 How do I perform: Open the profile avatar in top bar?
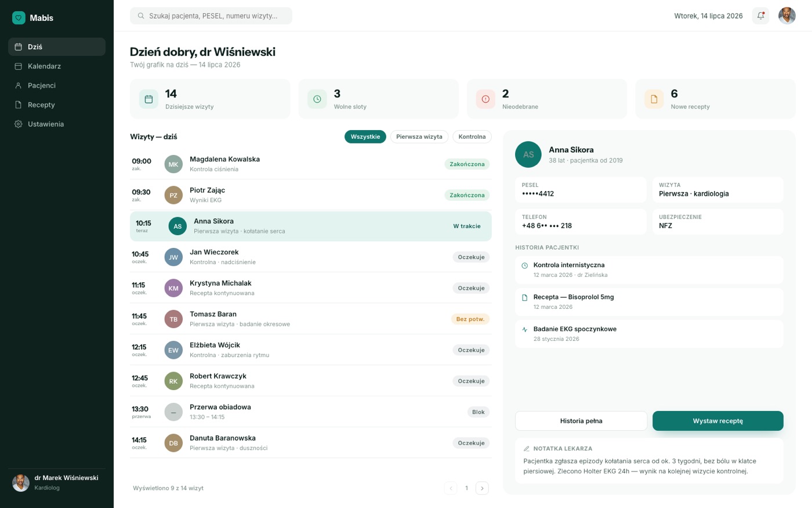tap(786, 16)
